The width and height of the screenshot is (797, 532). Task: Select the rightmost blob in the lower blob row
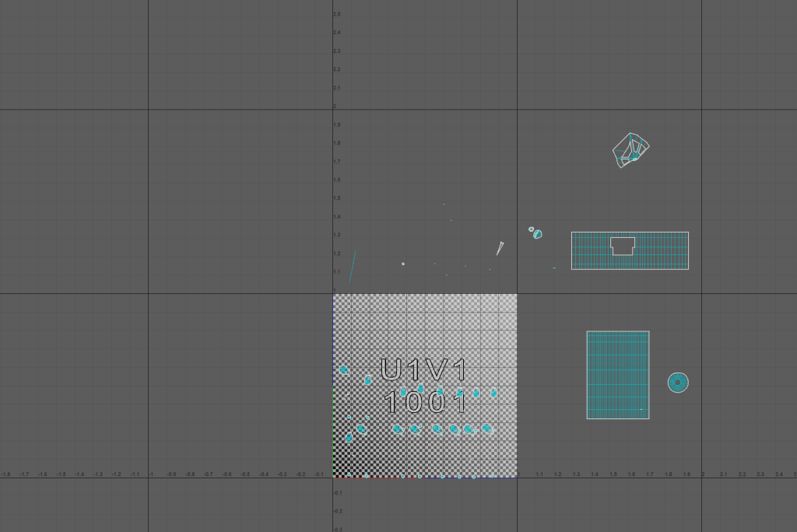(486, 428)
